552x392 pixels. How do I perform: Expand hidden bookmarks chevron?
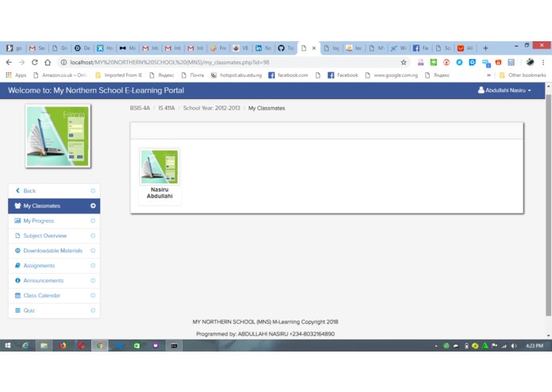[488, 75]
